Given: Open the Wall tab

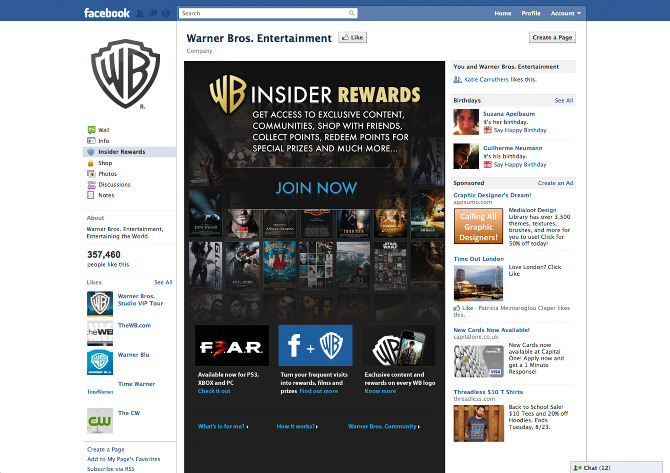Looking at the screenshot, I should tap(104, 130).
